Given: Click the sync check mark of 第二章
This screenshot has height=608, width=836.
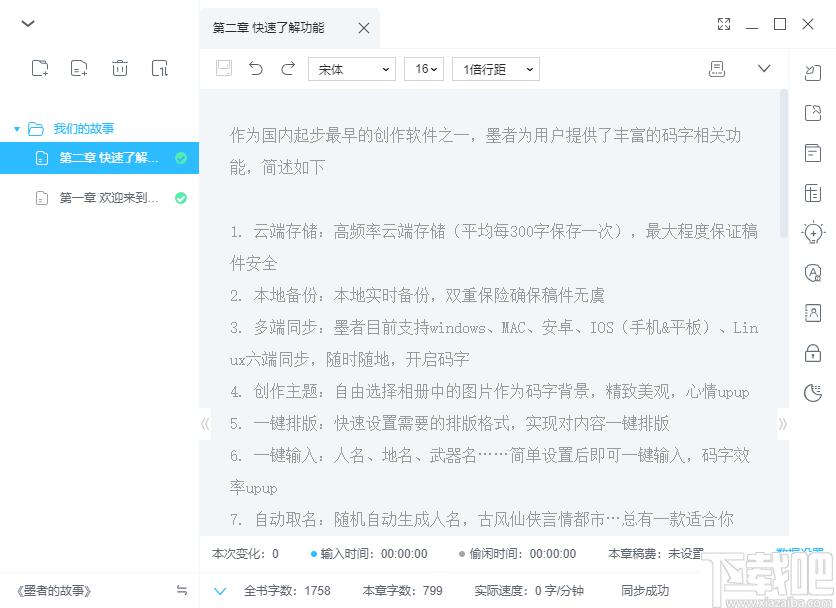Looking at the screenshot, I should (x=181, y=158).
